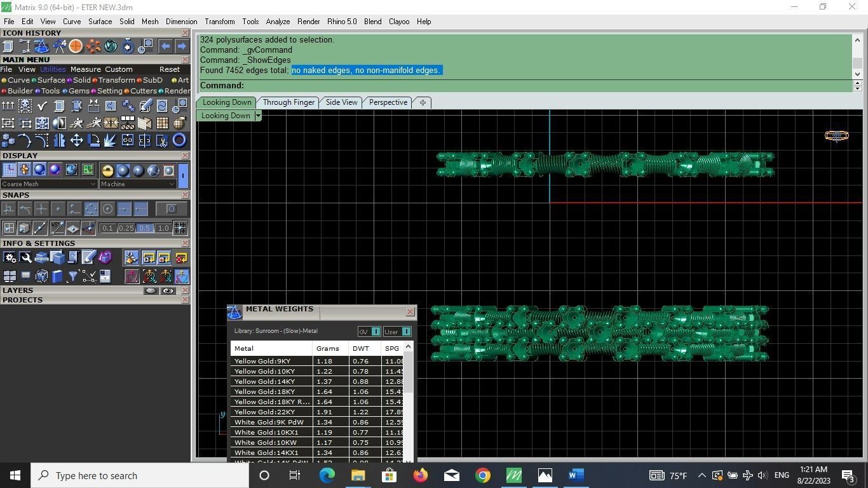Screen dimensions: 868x488
Task: Click the chain link icon in utilities
Action: [128, 140]
